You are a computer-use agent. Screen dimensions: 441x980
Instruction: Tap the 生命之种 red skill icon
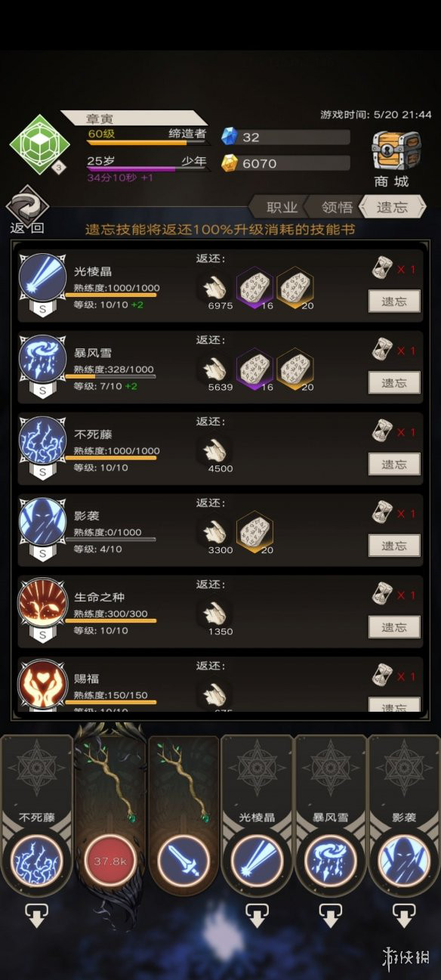tap(42, 604)
